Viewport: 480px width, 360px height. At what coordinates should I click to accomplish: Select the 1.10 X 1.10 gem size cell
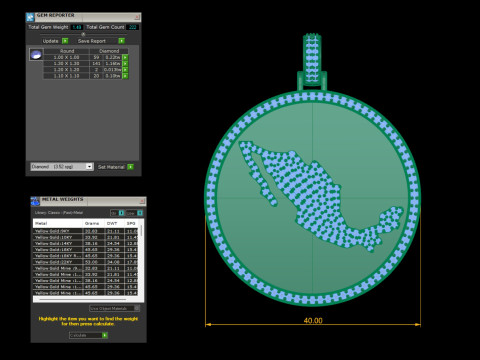(x=66, y=76)
